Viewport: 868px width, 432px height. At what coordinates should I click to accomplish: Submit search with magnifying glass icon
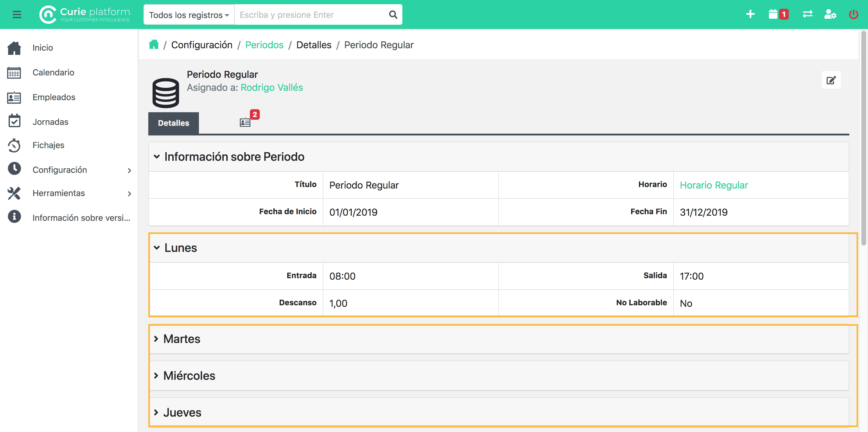(393, 14)
